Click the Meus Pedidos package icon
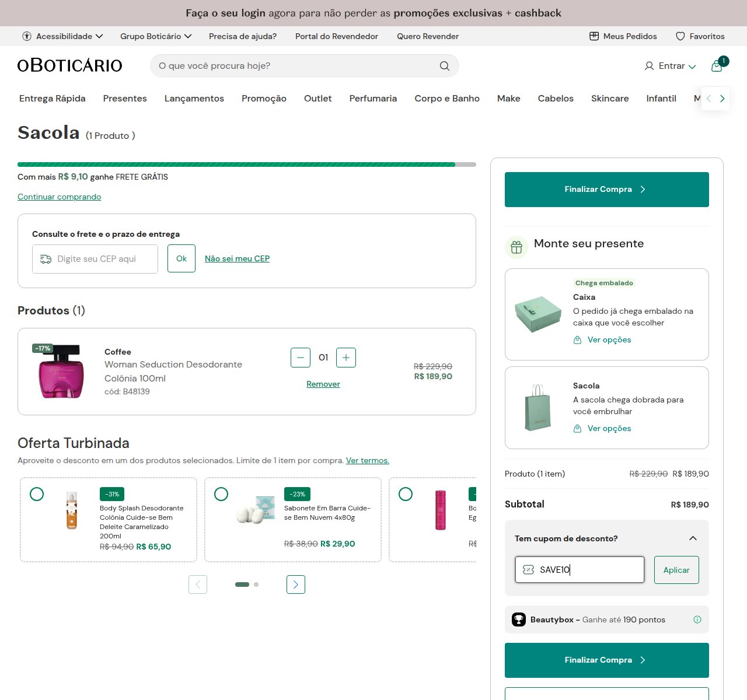 (594, 36)
